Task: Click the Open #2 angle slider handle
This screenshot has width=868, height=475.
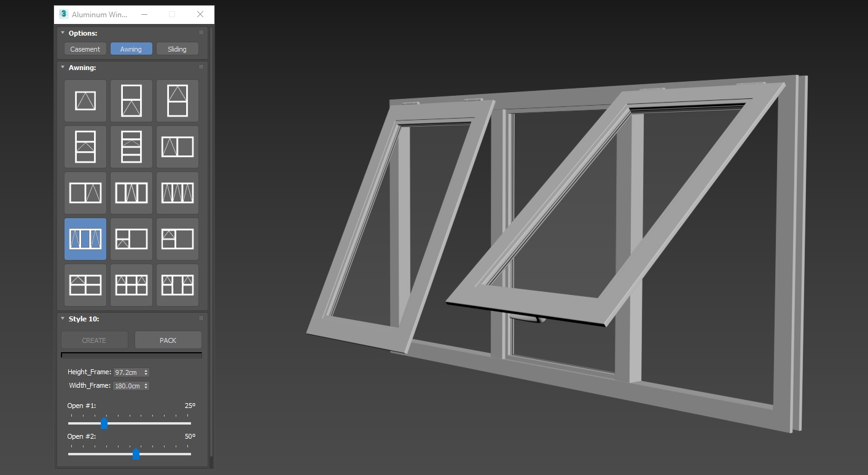Action: point(136,455)
